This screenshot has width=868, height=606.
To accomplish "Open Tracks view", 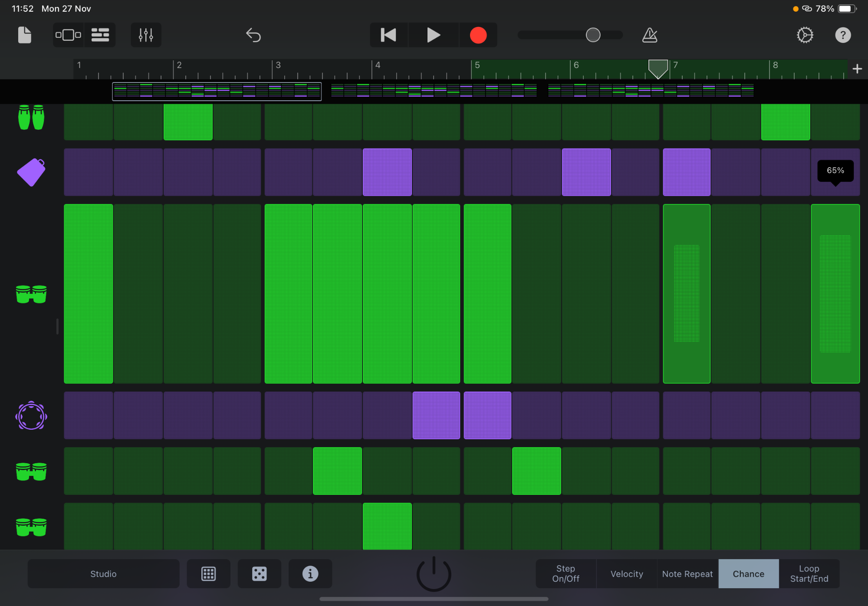I will (x=100, y=35).
